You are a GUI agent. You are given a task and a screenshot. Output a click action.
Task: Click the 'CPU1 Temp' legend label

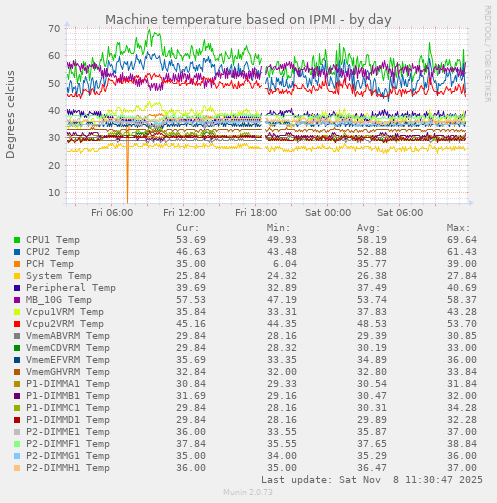(x=53, y=240)
